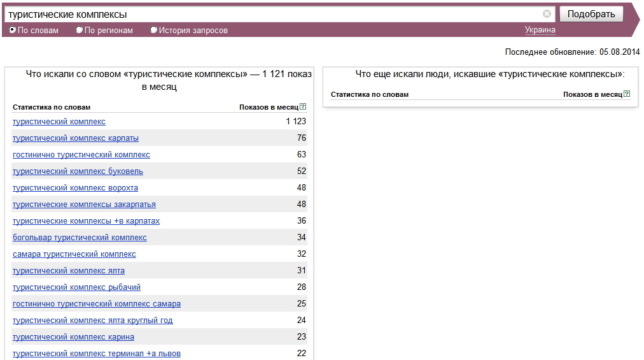Clear the search field with the X icon
Screen dimensions: 644x360
pyautogui.click(x=547, y=14)
